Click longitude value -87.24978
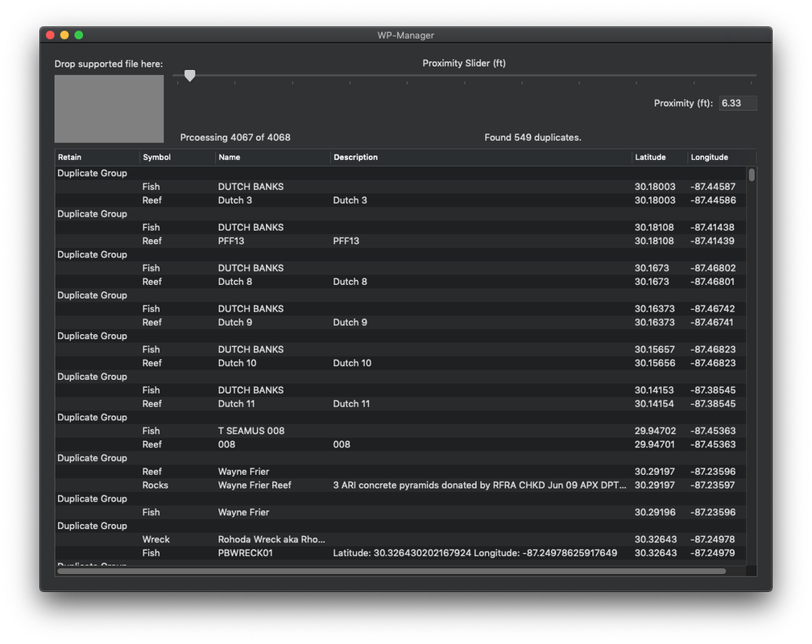The image size is (812, 644). (713, 539)
